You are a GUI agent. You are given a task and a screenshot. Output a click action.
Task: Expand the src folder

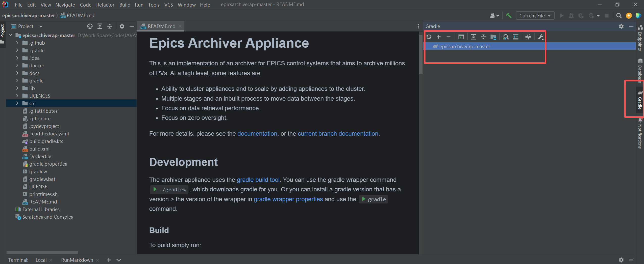tap(17, 103)
